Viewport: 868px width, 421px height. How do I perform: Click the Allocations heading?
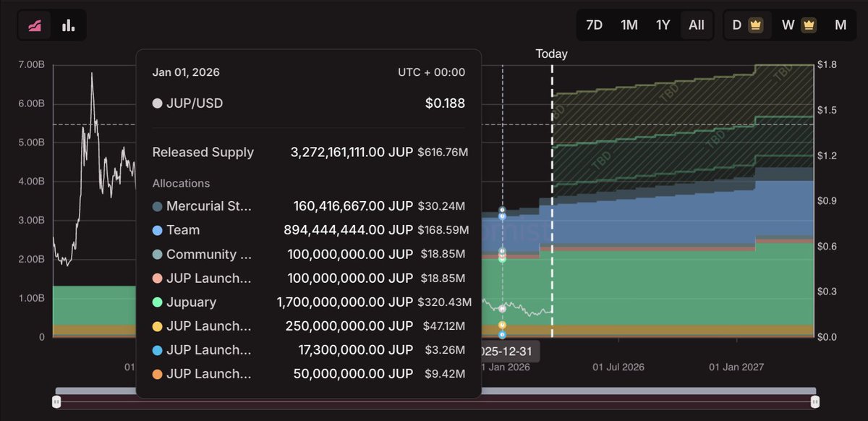(x=181, y=184)
